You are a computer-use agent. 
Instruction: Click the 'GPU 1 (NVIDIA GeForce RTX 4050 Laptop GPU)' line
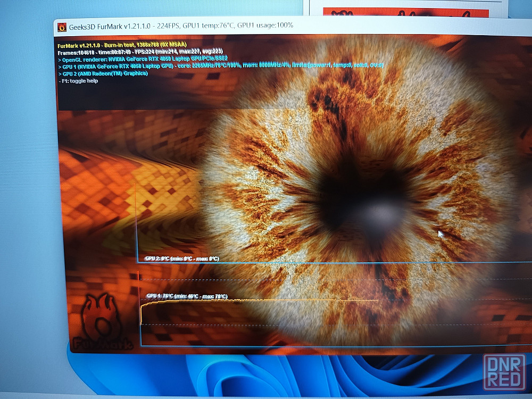click(x=221, y=66)
